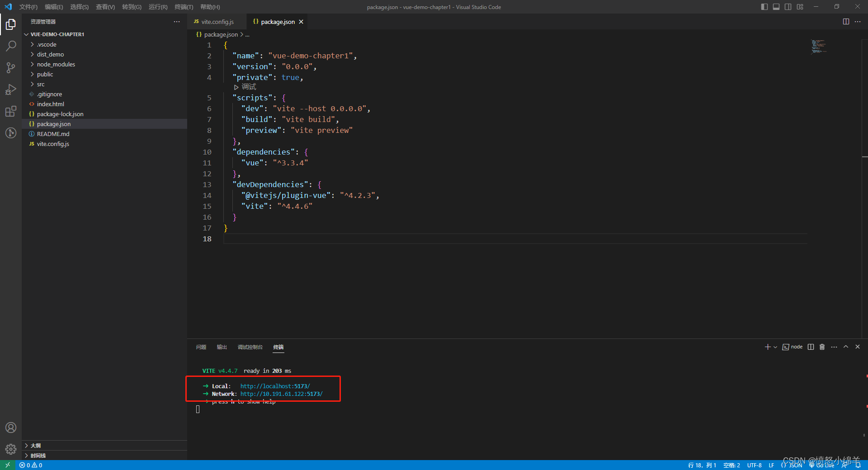Switch to the vite.config.js editor tab
This screenshot has height=470, width=868.
click(217, 22)
